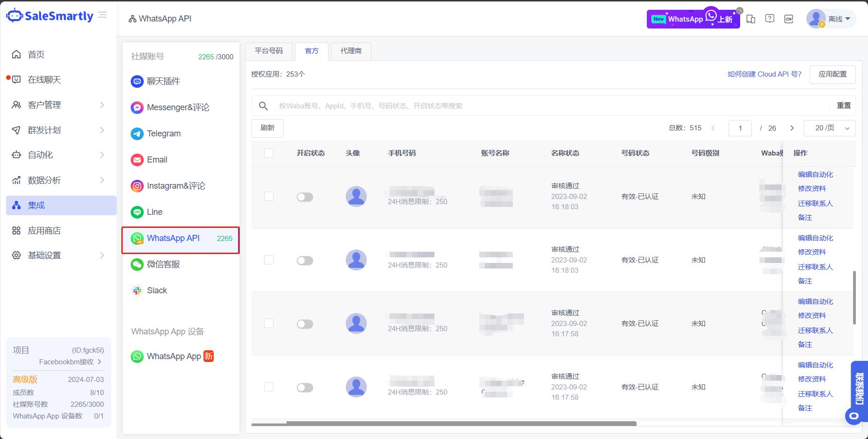This screenshot has height=439, width=868.
Task: Click the 基础设置 gear icon
Action: 16,255
